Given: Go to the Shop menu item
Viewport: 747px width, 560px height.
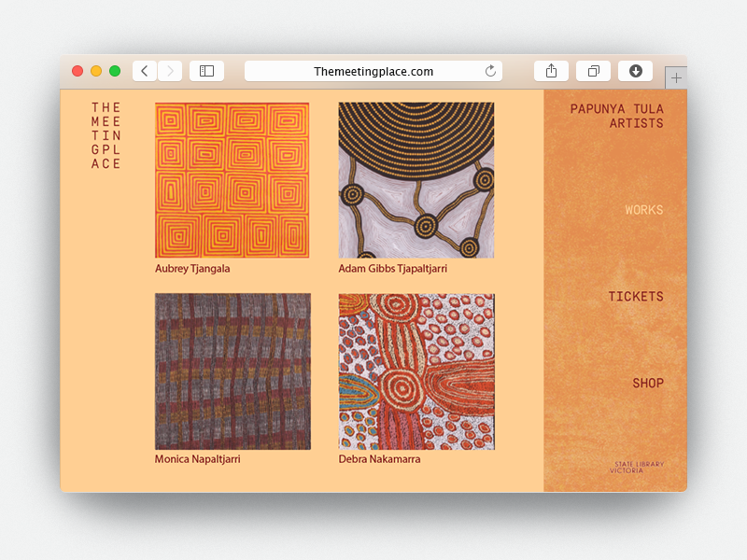Looking at the screenshot, I should point(648,384).
